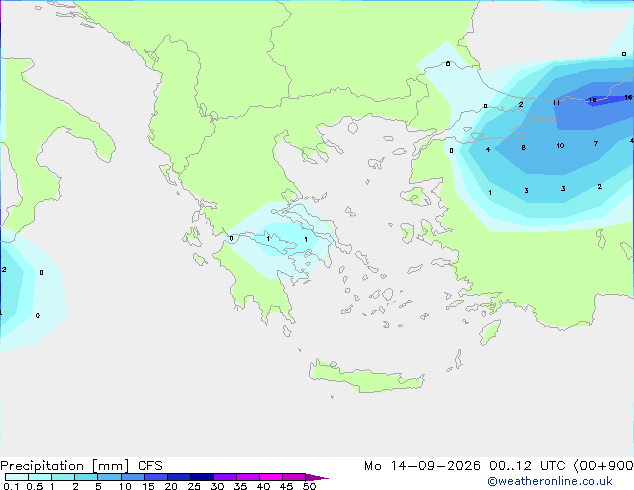Select the 2 mm legend swatch

(86, 477)
